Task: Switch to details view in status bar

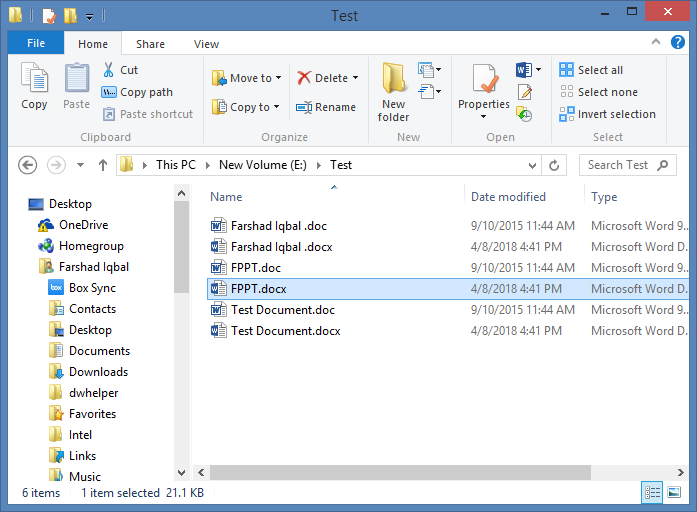Action: 653,492
